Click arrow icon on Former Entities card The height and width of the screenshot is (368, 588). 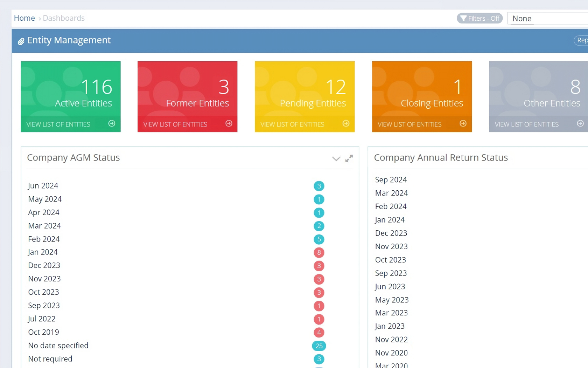229,123
